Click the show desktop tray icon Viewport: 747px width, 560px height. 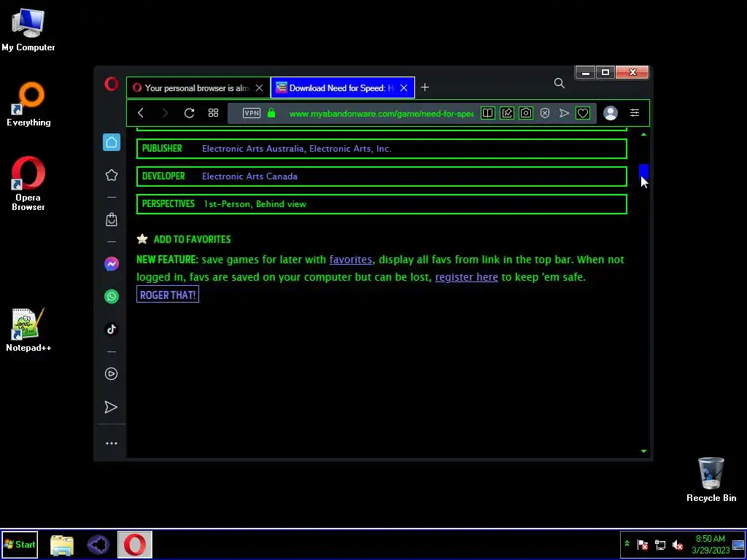click(x=738, y=545)
